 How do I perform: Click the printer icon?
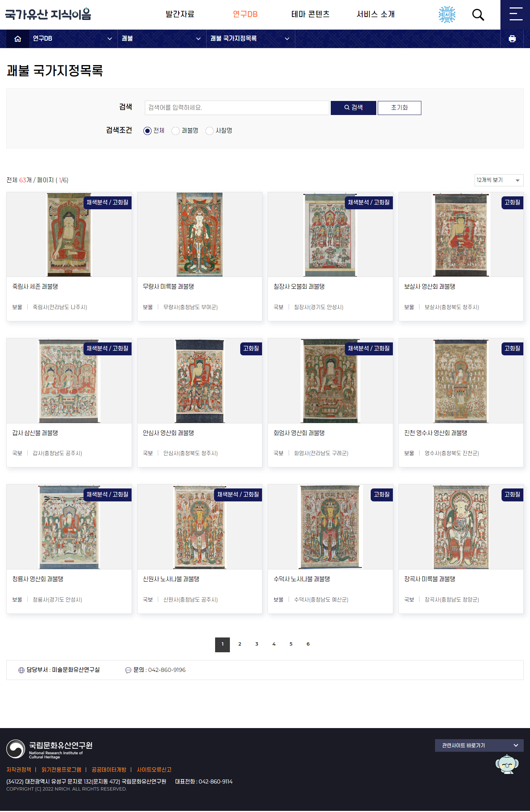coord(512,39)
